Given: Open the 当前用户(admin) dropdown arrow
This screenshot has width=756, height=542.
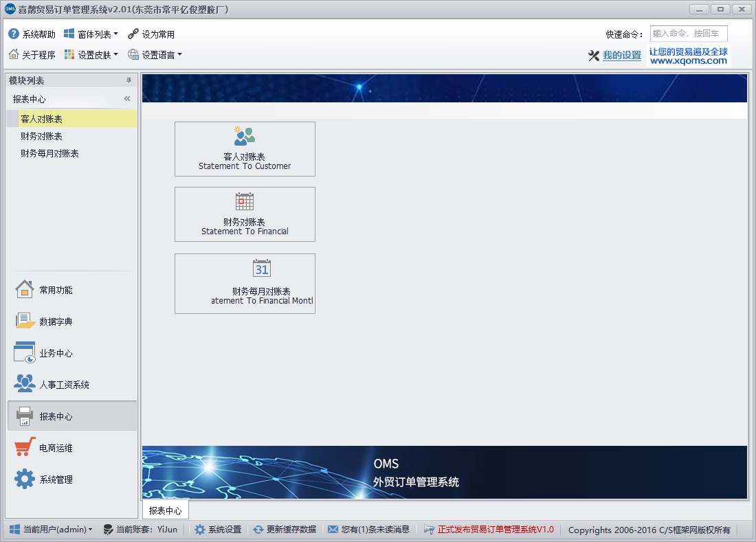Looking at the screenshot, I should (x=90, y=530).
